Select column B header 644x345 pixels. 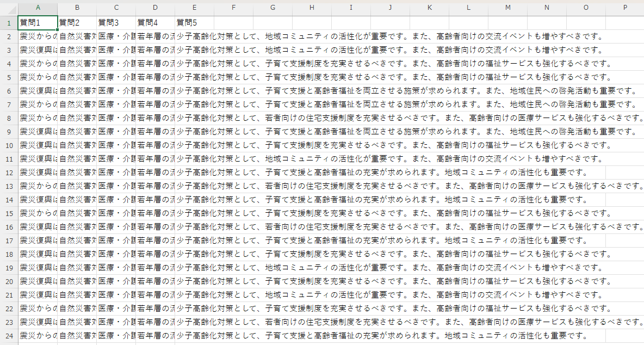(x=77, y=8)
